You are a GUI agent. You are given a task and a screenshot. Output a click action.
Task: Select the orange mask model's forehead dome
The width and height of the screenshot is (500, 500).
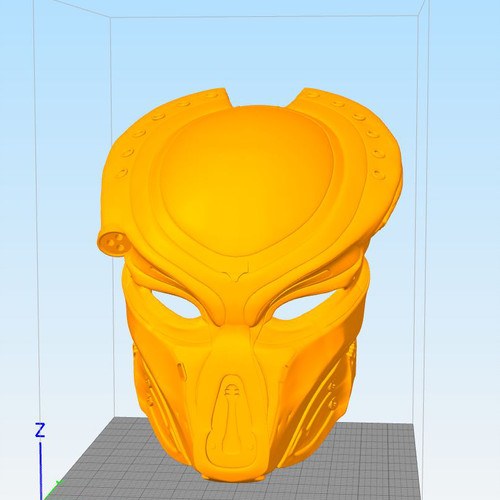click(245, 180)
